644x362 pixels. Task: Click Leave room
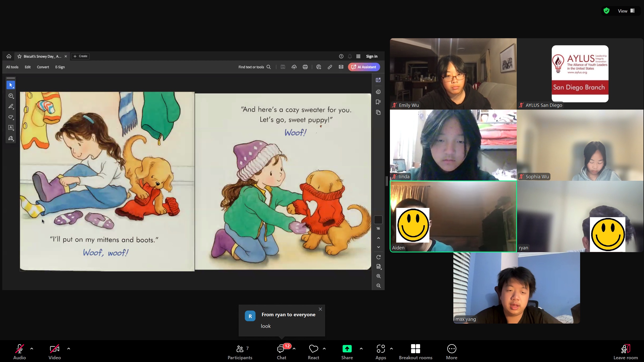coord(625,352)
